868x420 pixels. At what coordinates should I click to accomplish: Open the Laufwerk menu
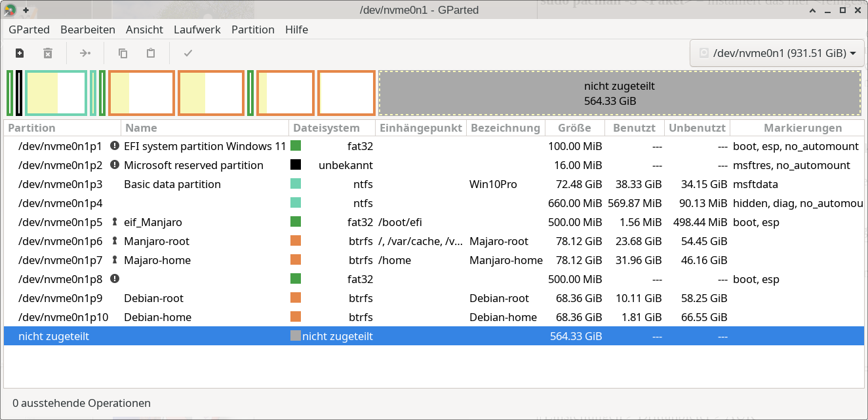pyautogui.click(x=197, y=29)
